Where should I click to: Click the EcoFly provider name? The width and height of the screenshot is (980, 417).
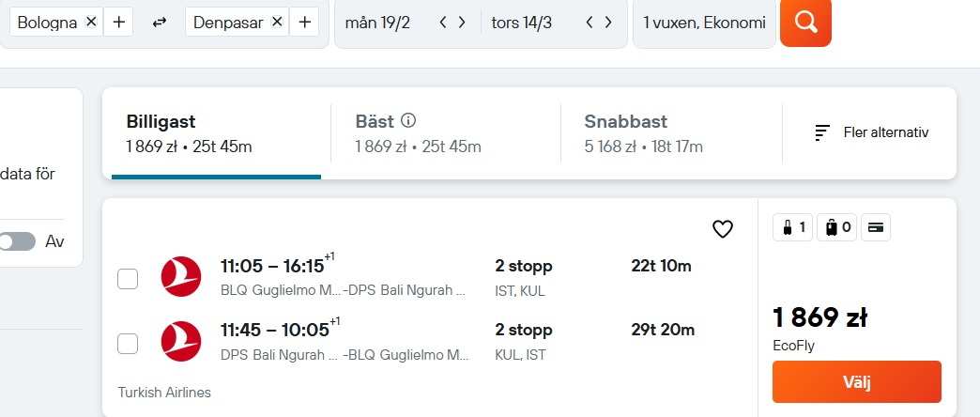[x=794, y=346]
